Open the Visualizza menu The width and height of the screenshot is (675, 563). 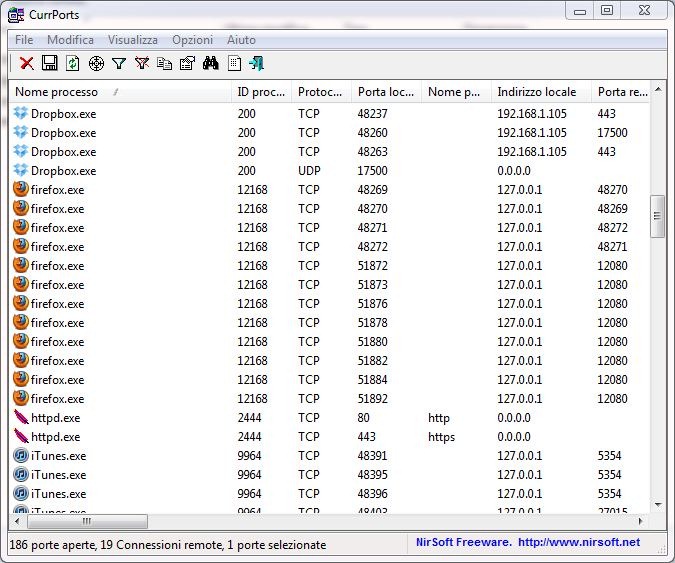(x=133, y=40)
